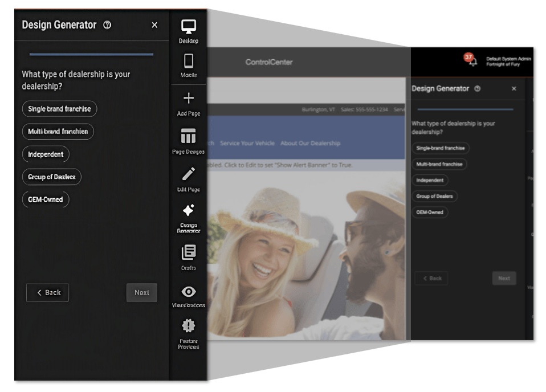Screen dimensions: 546x392
Task: Click the alert banner Click to Edit message
Action: (x=280, y=165)
